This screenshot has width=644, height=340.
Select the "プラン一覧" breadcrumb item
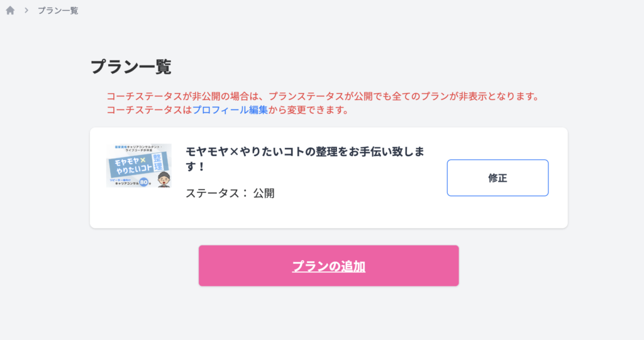click(x=58, y=11)
